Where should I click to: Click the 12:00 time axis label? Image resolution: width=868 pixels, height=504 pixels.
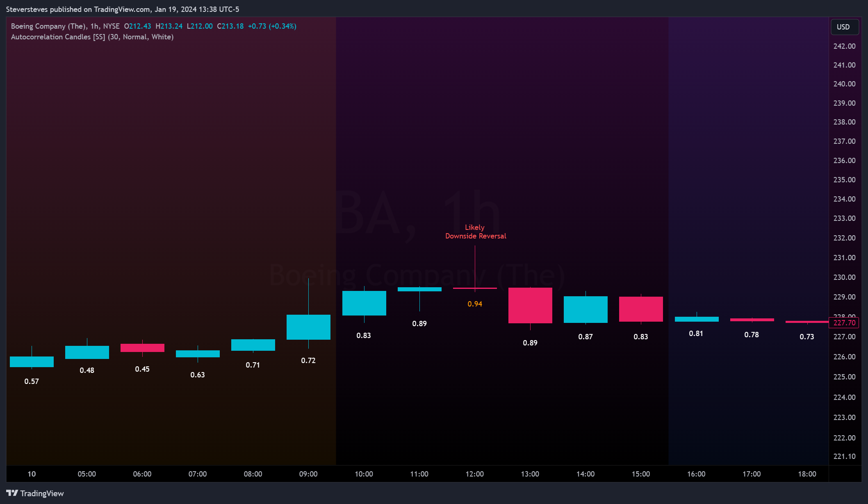coord(475,474)
